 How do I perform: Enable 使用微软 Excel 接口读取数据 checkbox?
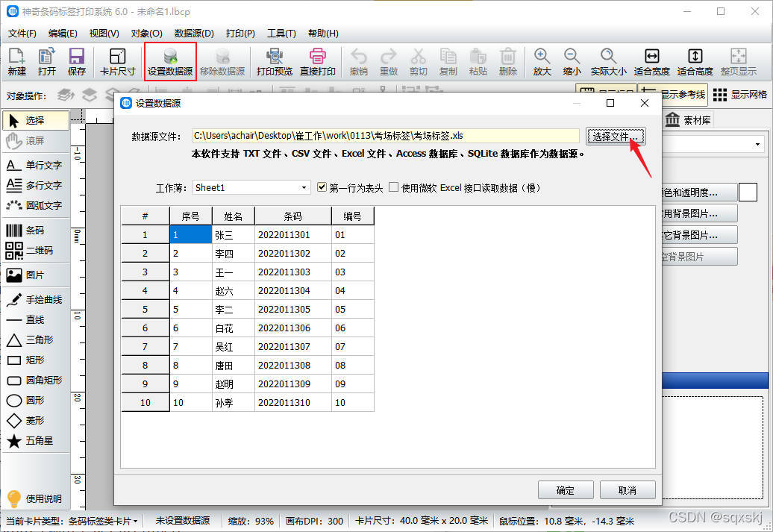(393, 187)
